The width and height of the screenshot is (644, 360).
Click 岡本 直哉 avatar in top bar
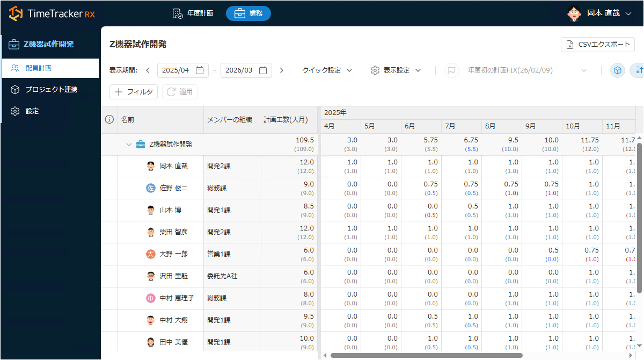point(574,13)
